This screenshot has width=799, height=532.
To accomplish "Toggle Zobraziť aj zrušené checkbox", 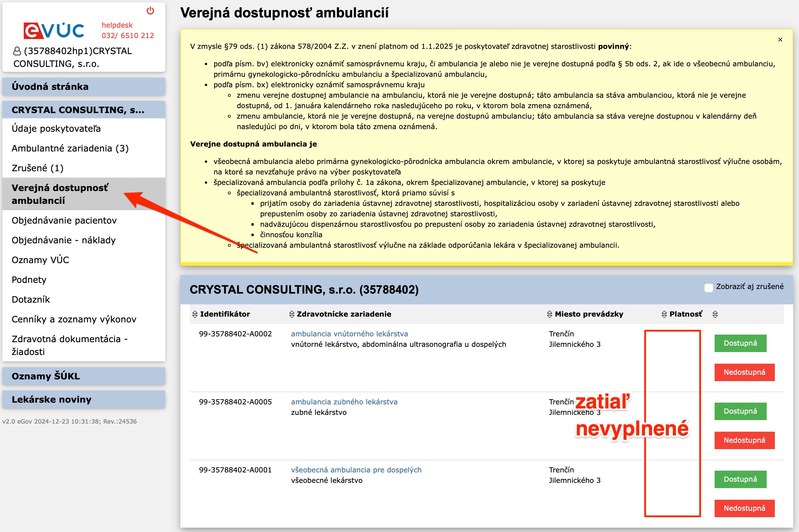I will 709,288.
